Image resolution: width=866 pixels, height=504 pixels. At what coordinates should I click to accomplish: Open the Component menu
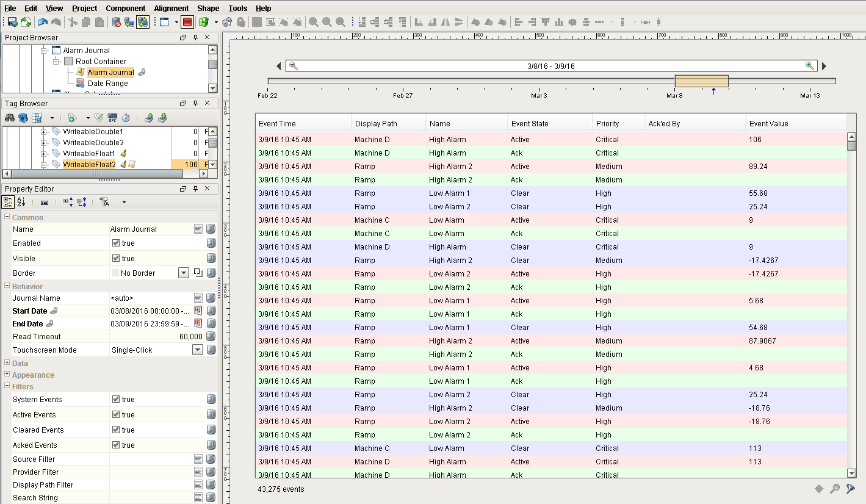tap(126, 8)
